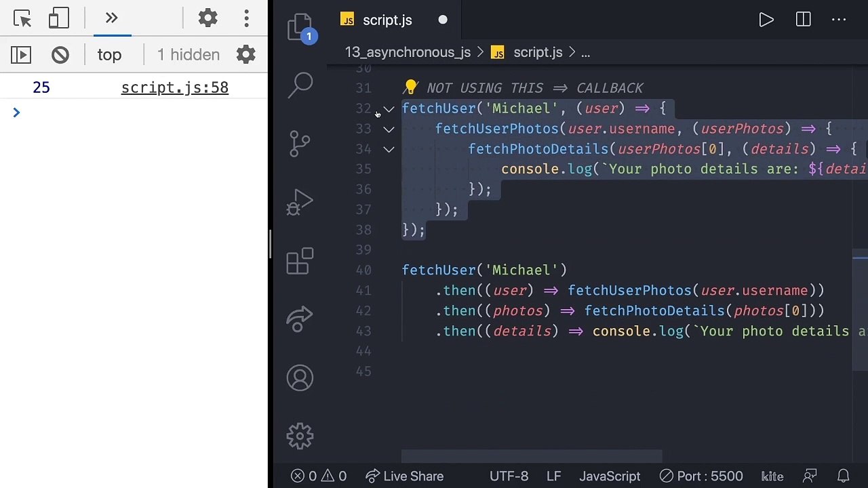Screen dimensions: 868x488
Task: Open notifications bell
Action: [x=843, y=476]
